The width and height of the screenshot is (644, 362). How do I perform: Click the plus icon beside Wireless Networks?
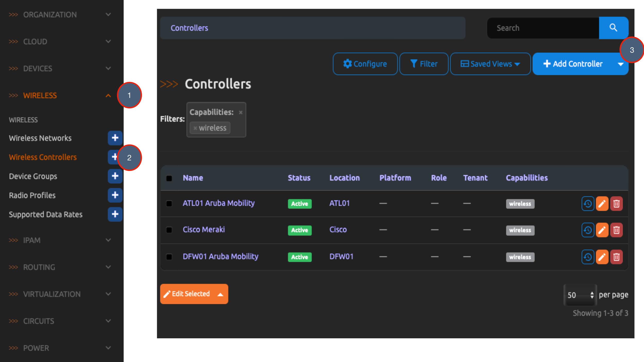115,138
